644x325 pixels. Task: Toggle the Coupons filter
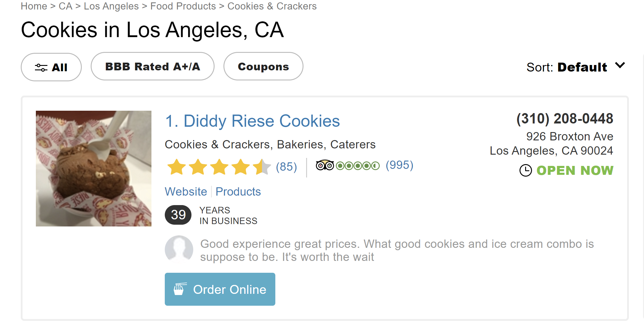pos(263,66)
